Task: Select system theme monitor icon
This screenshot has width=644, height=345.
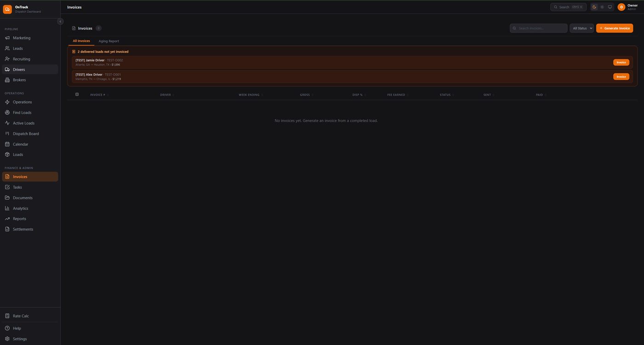Action: click(610, 7)
